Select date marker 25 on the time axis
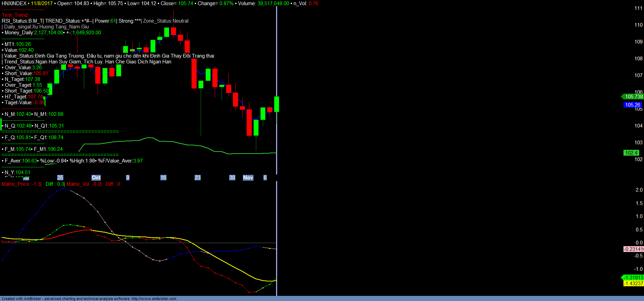The image size is (644, 301). click(60, 178)
